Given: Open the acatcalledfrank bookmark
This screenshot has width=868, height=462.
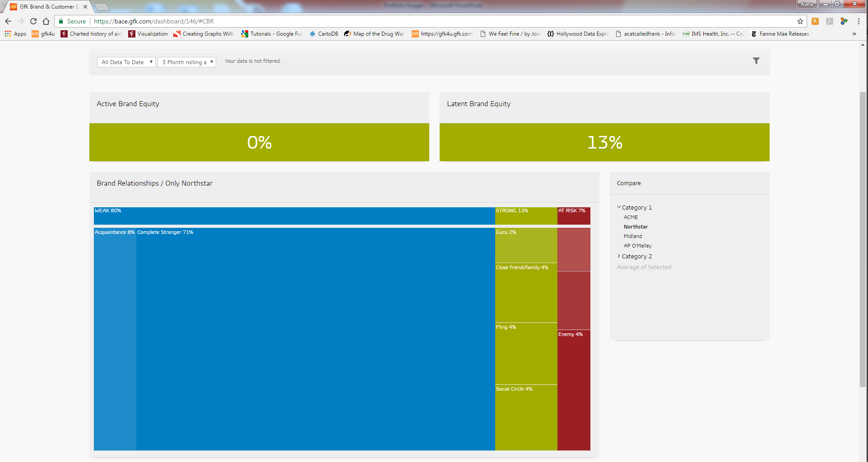Looking at the screenshot, I should pos(645,34).
